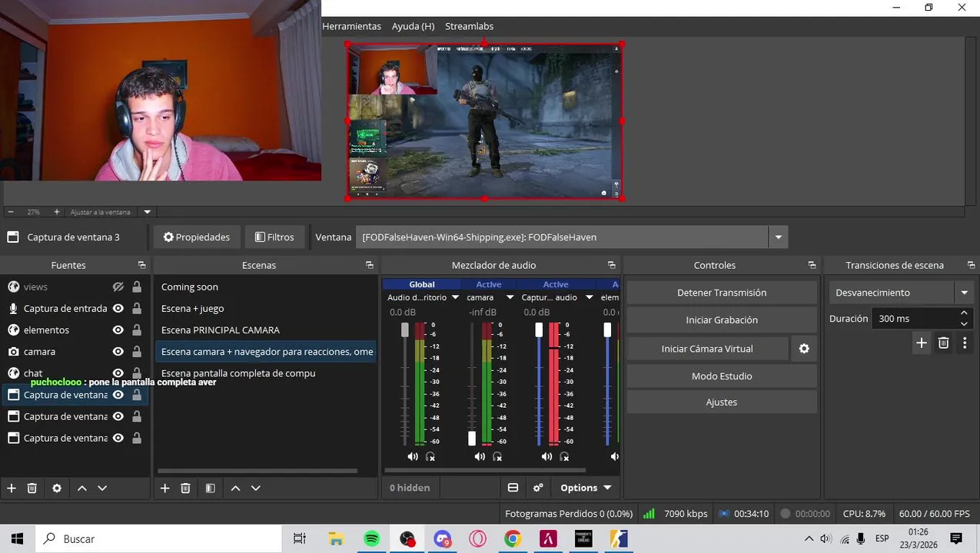Open Discord from the taskbar
The height and width of the screenshot is (553, 980).
442,539
